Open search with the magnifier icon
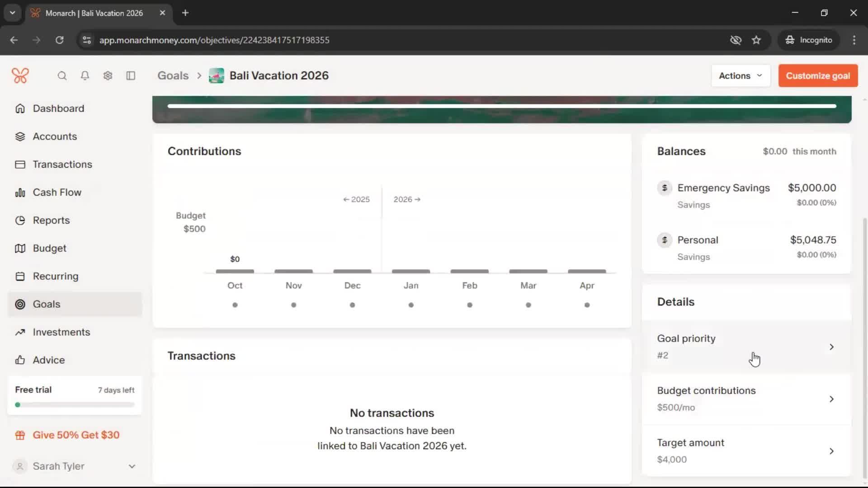868x488 pixels. [62, 75]
